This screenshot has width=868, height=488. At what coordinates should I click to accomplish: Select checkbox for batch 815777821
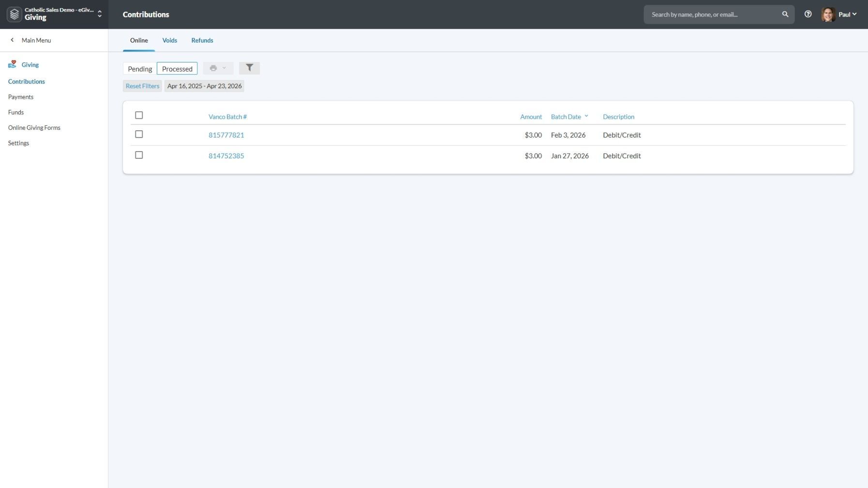point(139,135)
